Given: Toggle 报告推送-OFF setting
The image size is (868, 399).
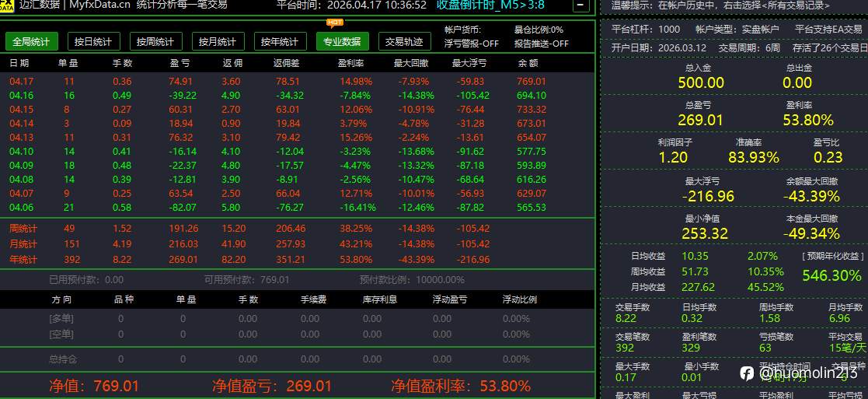Looking at the screenshot, I should click(x=542, y=44).
